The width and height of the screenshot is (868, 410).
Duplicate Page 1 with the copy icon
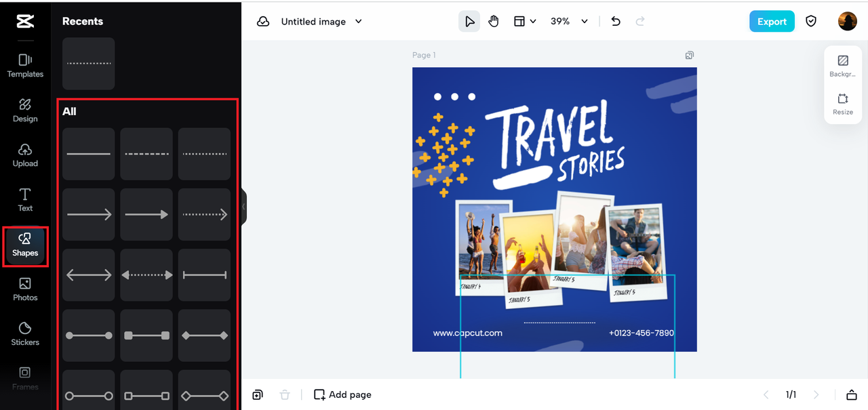pyautogui.click(x=690, y=55)
